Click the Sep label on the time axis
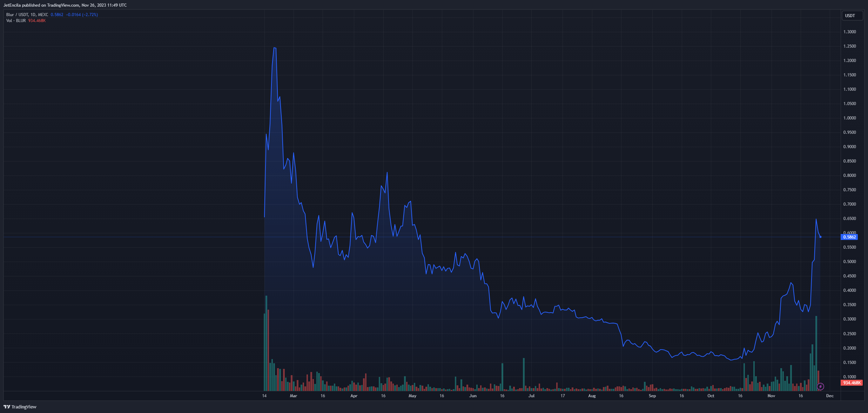This screenshot has width=868, height=413. (x=652, y=396)
